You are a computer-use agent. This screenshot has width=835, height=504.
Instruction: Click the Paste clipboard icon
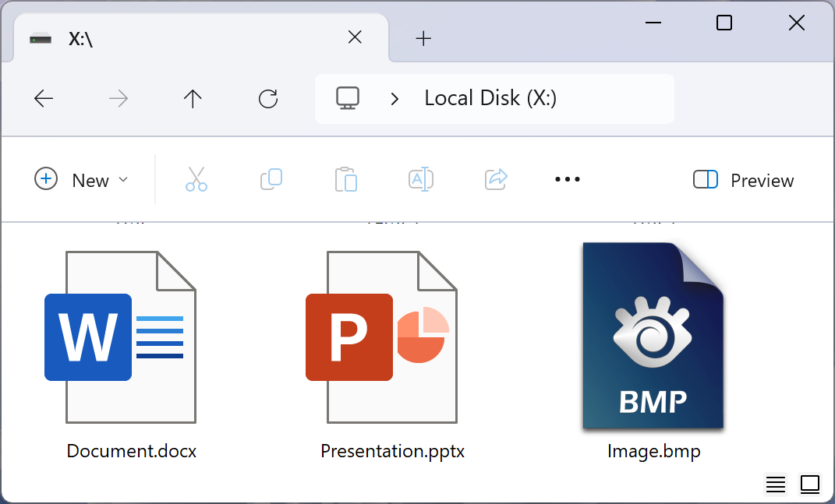[346, 179]
